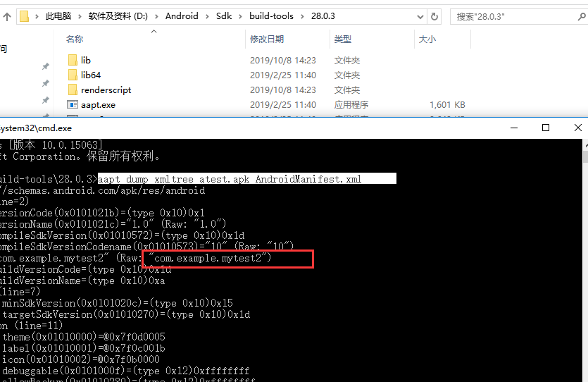
Task: Expand chevron after 此电脑 breadcrumb
Action: [x=80, y=16]
